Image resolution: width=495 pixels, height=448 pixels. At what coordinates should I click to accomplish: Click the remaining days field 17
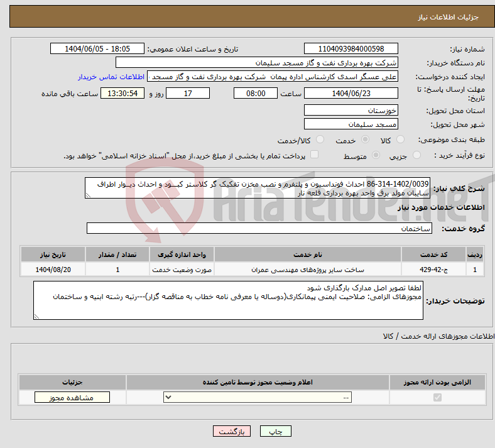[188, 93]
